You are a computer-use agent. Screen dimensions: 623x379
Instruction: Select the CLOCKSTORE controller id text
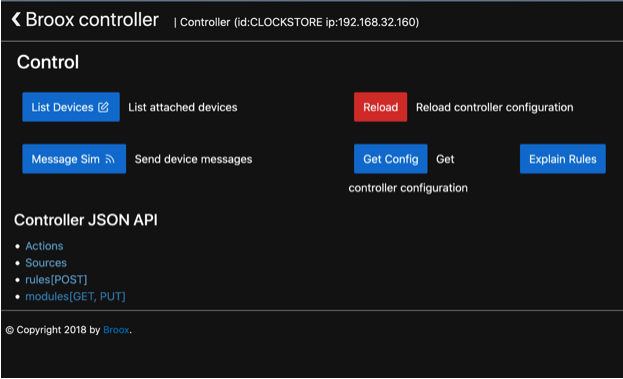(x=286, y=22)
